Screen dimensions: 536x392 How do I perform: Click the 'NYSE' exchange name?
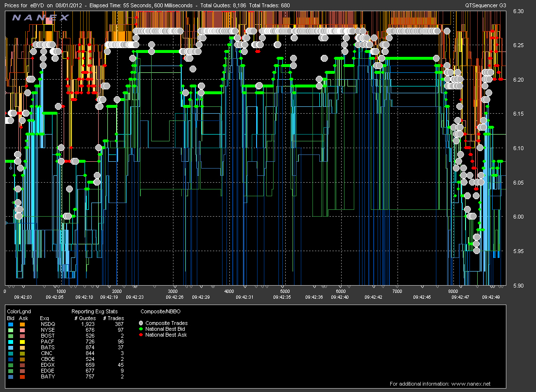click(x=48, y=330)
